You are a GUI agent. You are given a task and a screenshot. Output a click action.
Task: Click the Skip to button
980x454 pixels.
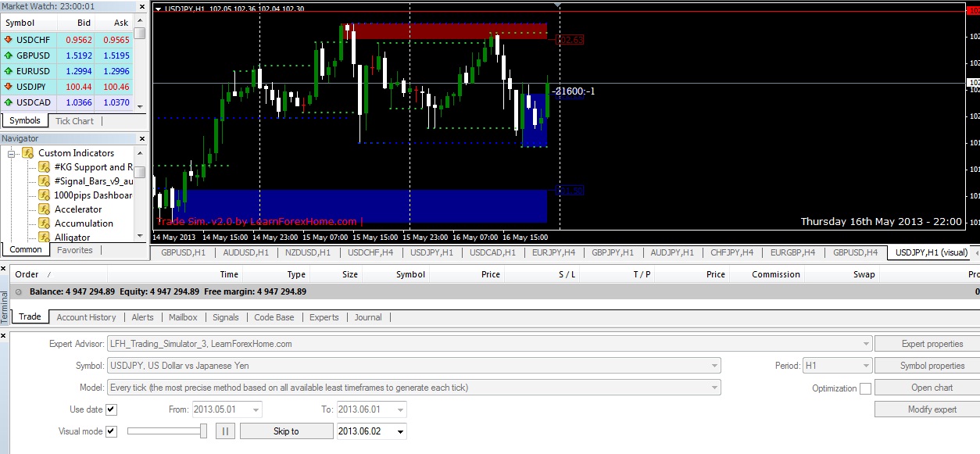tap(285, 431)
